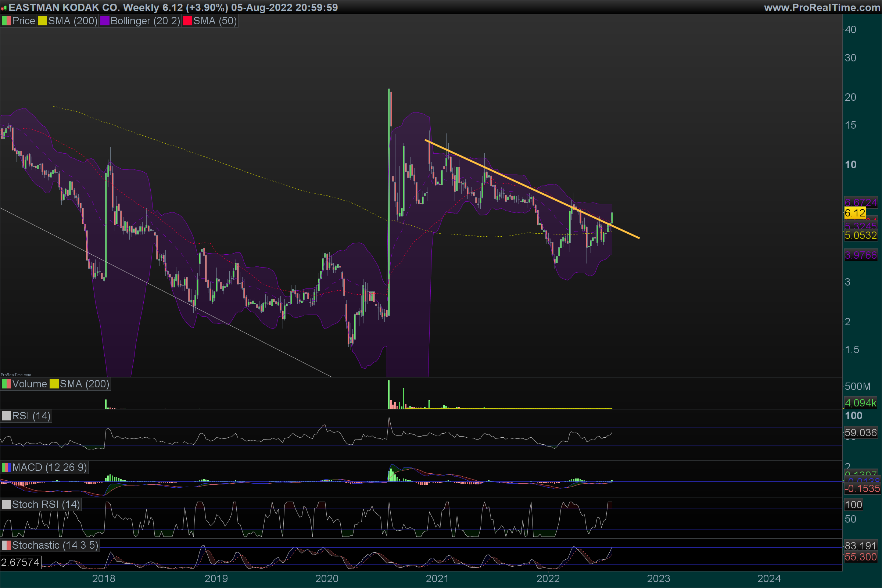
Task: Click the Stochastic (14 3 5) legend icon
Action: point(6,545)
